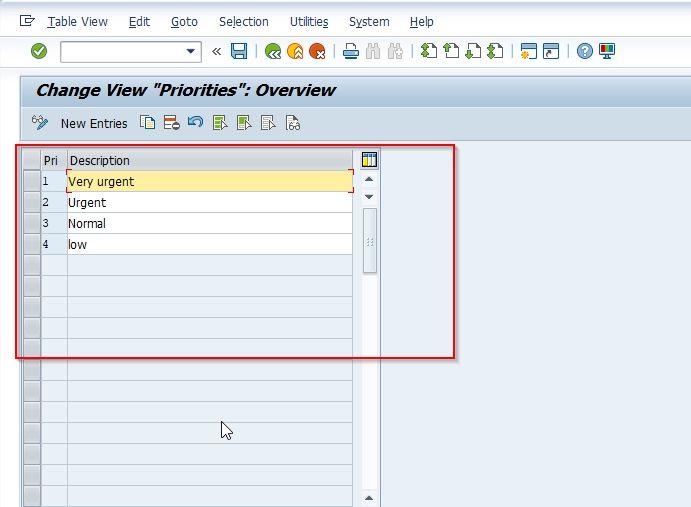Screen dimensions: 691x507
Task: Click the Undo Change icon
Action: (195, 122)
